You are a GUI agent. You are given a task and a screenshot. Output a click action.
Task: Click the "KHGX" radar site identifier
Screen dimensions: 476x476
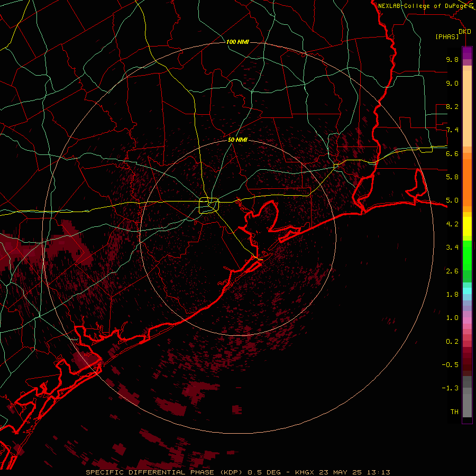click(x=306, y=472)
